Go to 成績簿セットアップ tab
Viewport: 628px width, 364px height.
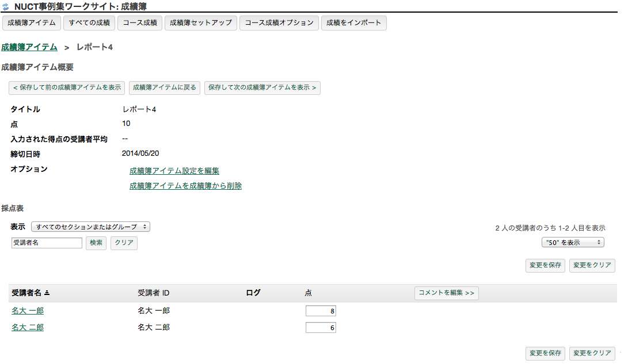[x=200, y=23]
